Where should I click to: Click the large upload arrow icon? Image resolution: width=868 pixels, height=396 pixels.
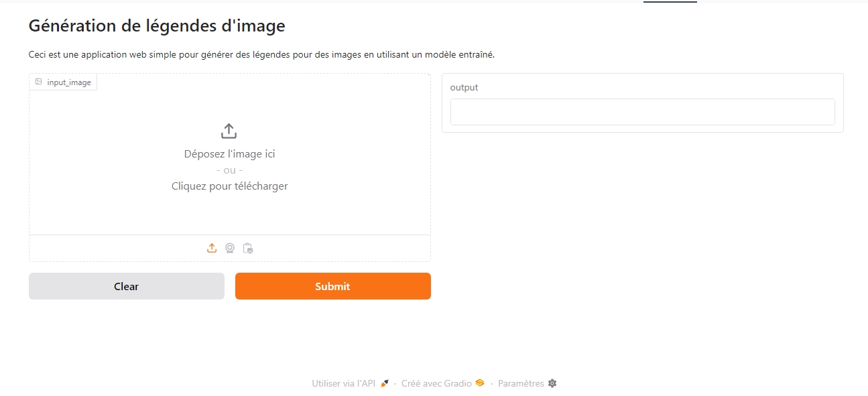pyautogui.click(x=229, y=131)
